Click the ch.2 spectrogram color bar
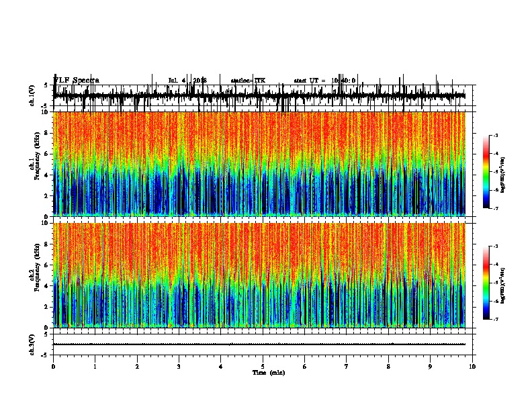The height and width of the screenshot is (411, 532). (486, 283)
